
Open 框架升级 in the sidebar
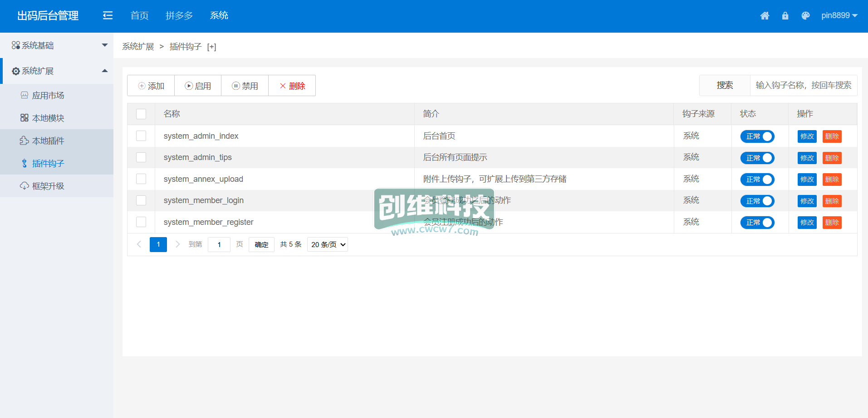coord(48,186)
